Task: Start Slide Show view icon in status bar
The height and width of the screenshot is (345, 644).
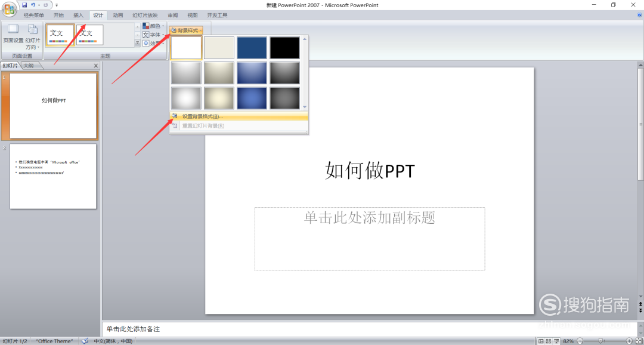Action: coord(556,341)
